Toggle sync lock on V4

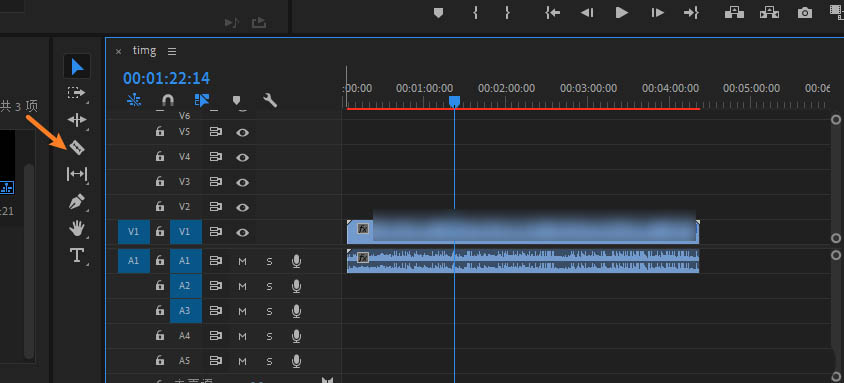pyautogui.click(x=216, y=157)
